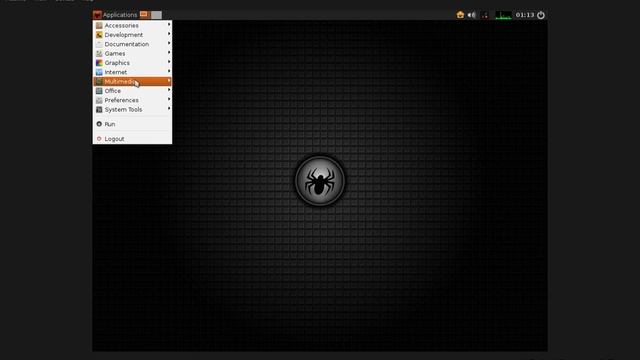
Task: Expand the Preferences submenu arrow
Action: (169, 99)
